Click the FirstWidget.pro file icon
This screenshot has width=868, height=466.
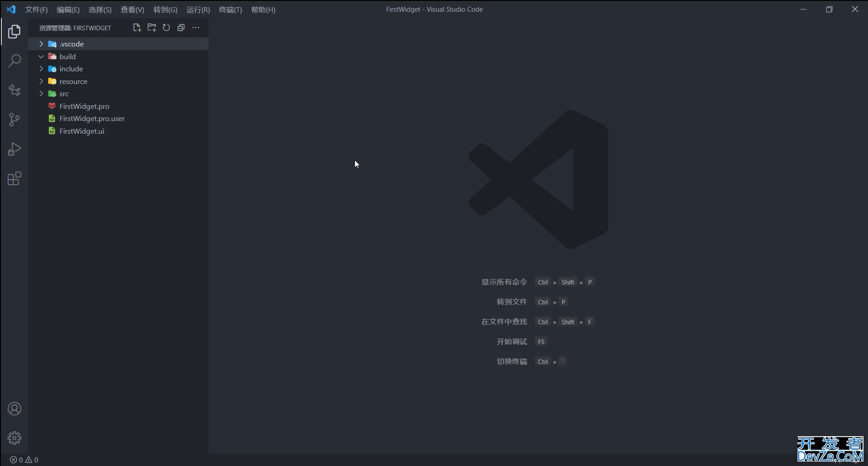(x=52, y=106)
